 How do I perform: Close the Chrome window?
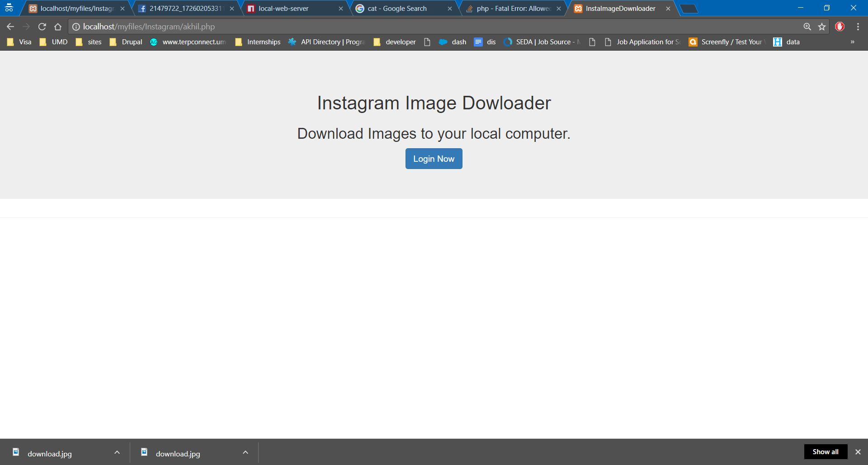pyautogui.click(x=853, y=8)
